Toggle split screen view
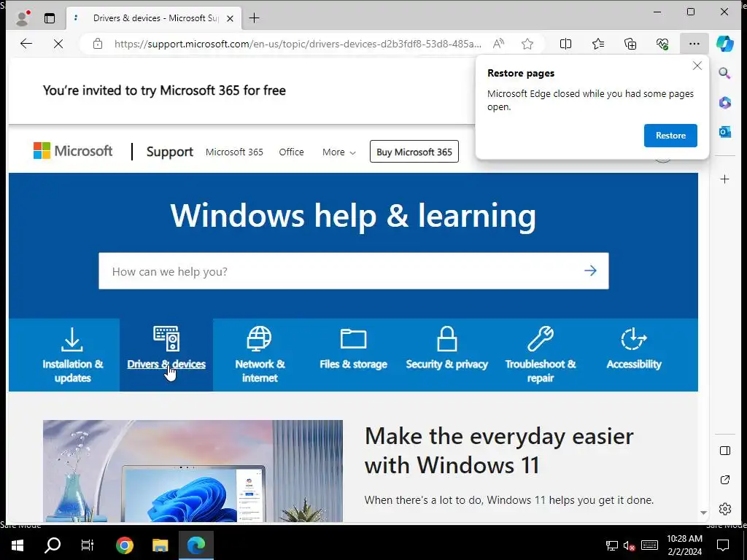This screenshot has height=560, width=747. pyautogui.click(x=565, y=44)
